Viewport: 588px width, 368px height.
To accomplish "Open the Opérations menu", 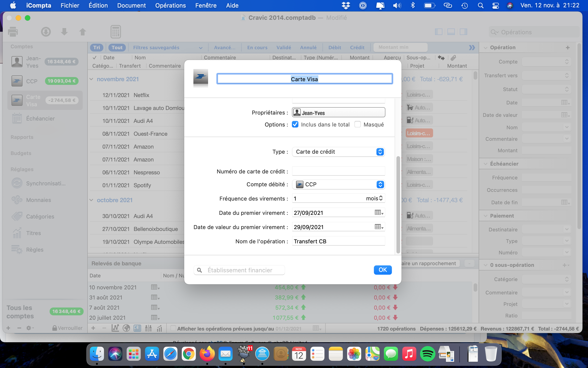I will click(x=170, y=5).
